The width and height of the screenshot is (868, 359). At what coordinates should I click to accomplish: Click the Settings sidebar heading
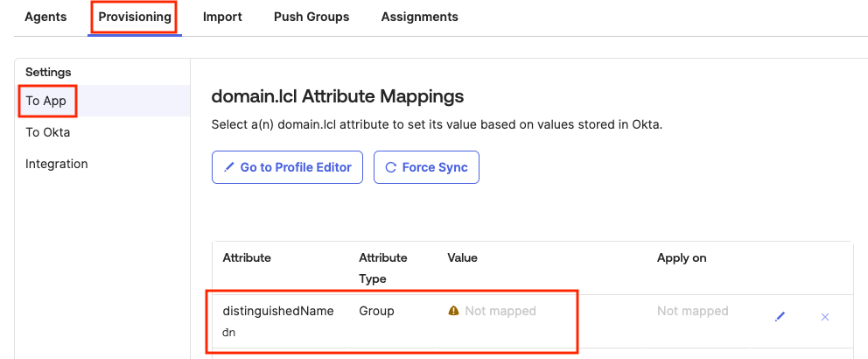[x=48, y=72]
